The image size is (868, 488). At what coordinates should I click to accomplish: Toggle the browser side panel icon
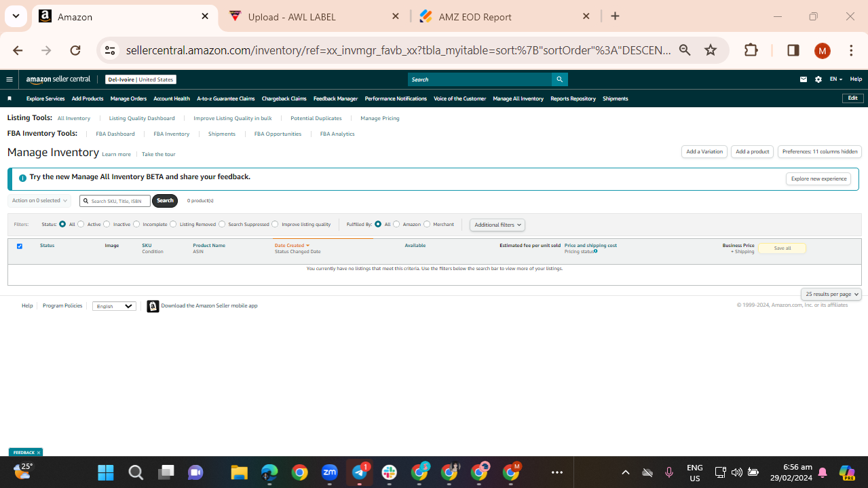click(793, 50)
